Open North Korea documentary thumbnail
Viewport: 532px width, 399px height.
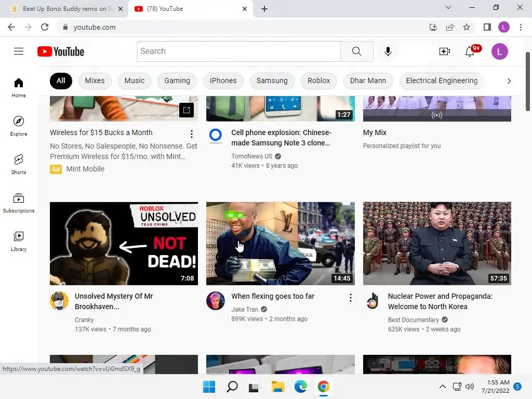tap(437, 244)
